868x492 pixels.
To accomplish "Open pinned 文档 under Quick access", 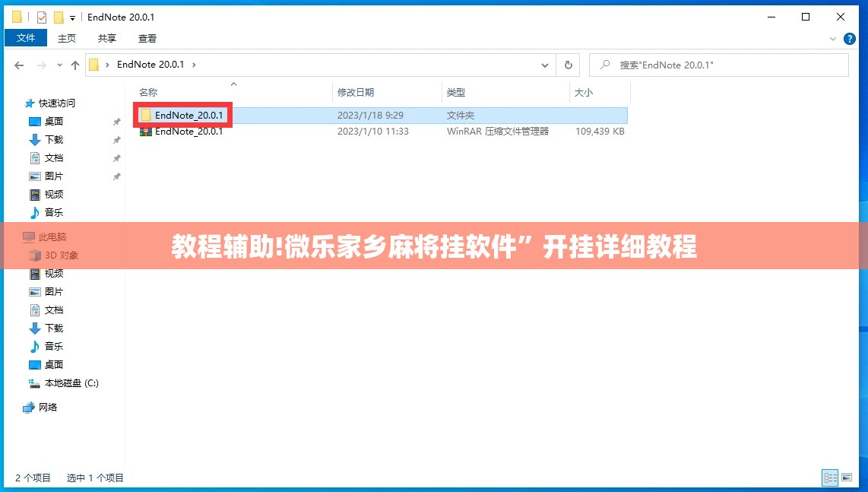I will pyautogui.click(x=54, y=158).
